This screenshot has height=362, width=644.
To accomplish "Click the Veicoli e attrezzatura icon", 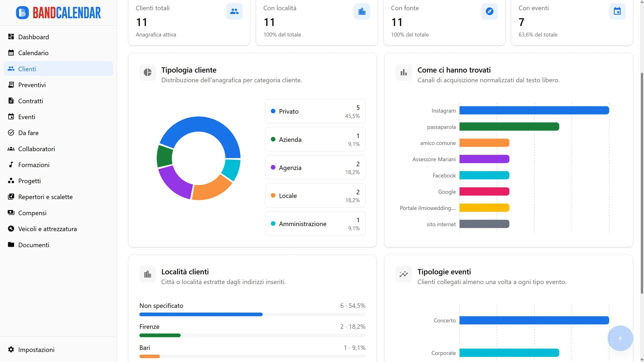I will [x=11, y=229].
